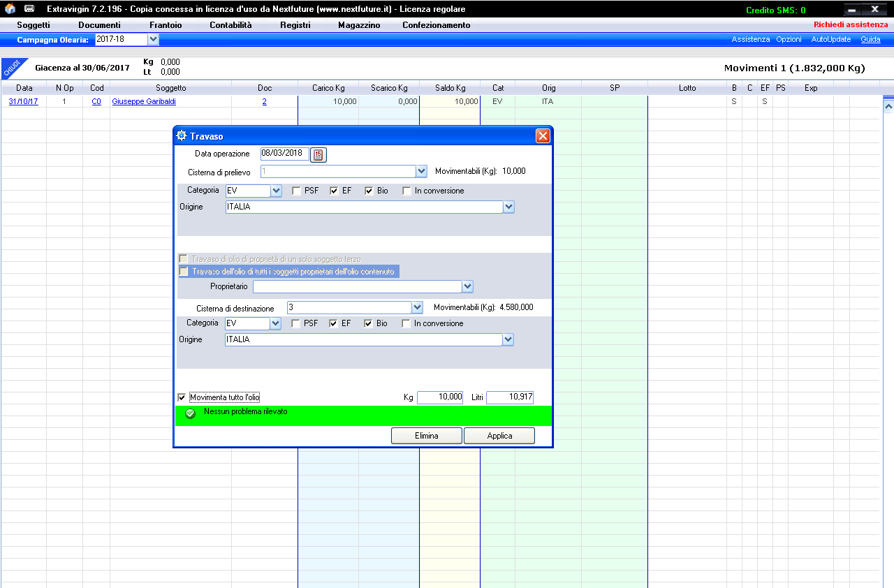Open the Documenti menu

click(x=99, y=25)
